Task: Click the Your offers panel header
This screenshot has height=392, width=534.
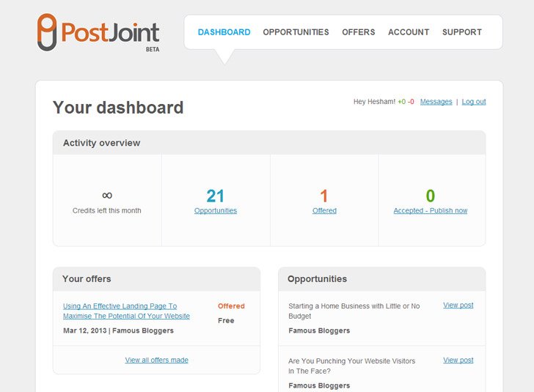Action: (x=157, y=279)
